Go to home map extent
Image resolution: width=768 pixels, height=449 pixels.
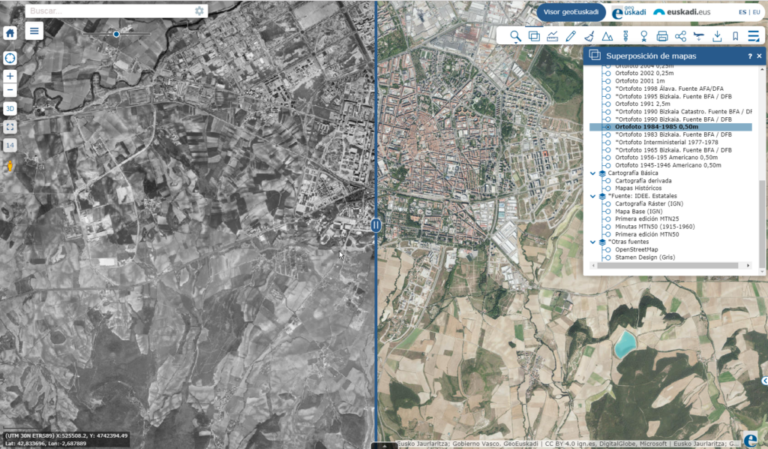(10, 33)
